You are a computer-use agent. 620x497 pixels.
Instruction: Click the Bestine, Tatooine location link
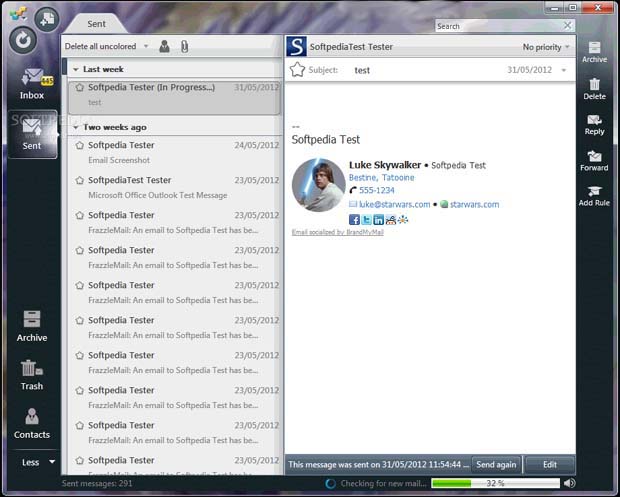(x=382, y=178)
